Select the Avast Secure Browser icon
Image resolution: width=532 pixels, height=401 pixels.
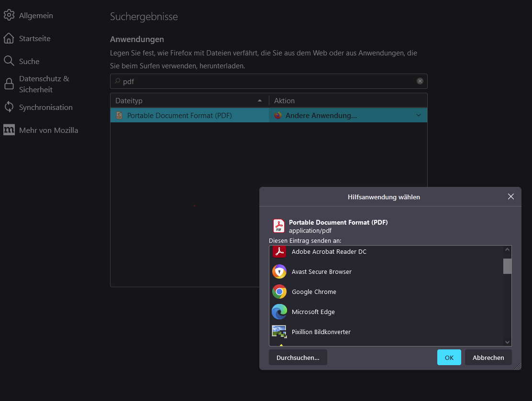(x=279, y=271)
